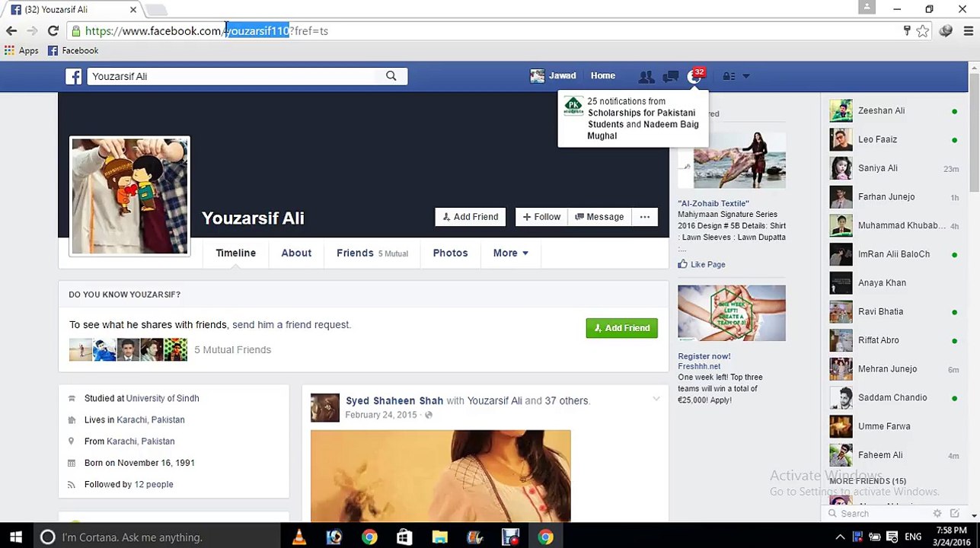Image resolution: width=980 pixels, height=548 pixels.
Task: Select the Timeline tab
Action: (x=235, y=253)
